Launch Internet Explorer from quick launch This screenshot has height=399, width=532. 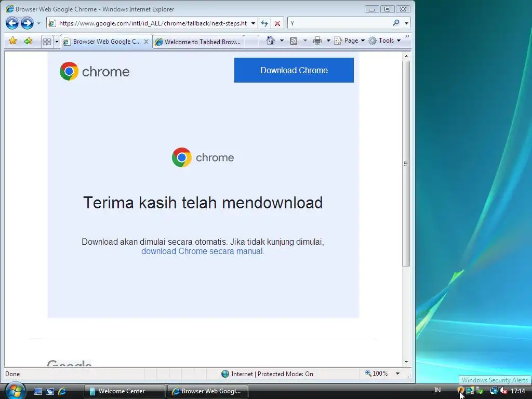click(x=62, y=392)
